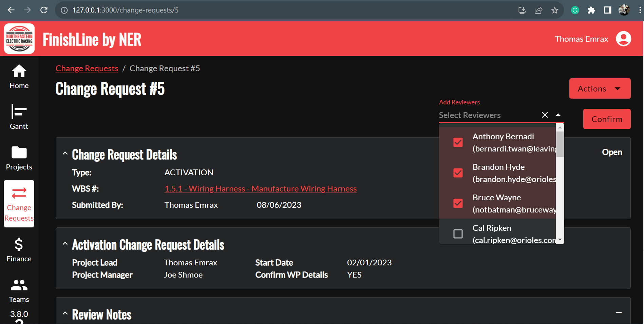Confirm the selected reviewers
Image resolution: width=644 pixels, height=324 pixels.
pyautogui.click(x=607, y=119)
